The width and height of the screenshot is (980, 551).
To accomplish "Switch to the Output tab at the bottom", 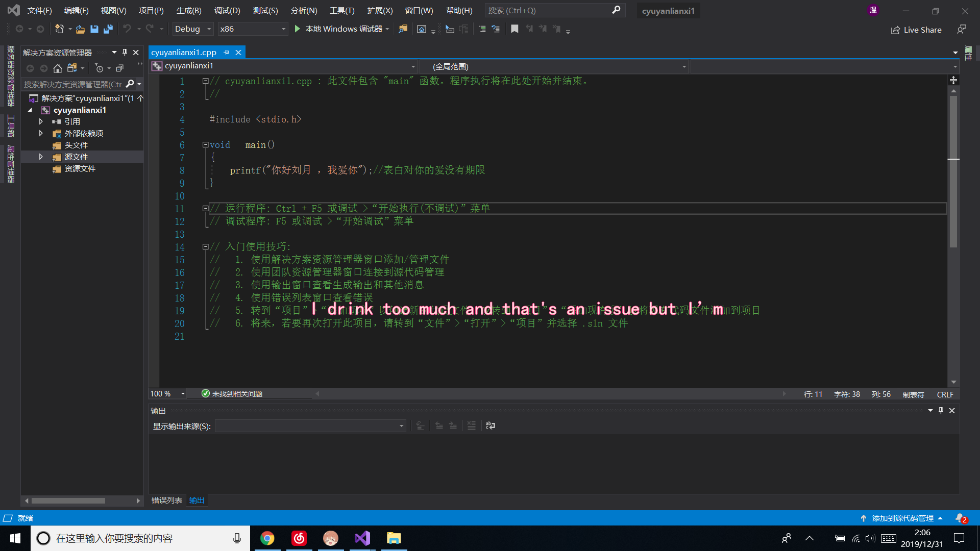I will (197, 500).
